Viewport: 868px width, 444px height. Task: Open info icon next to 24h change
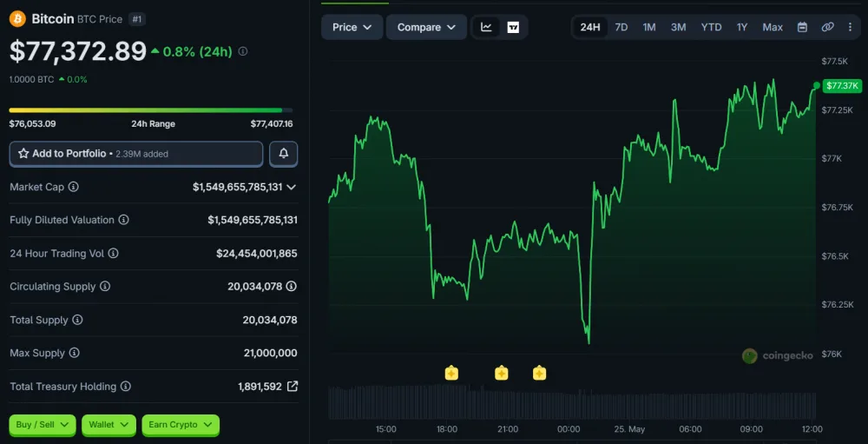click(242, 51)
